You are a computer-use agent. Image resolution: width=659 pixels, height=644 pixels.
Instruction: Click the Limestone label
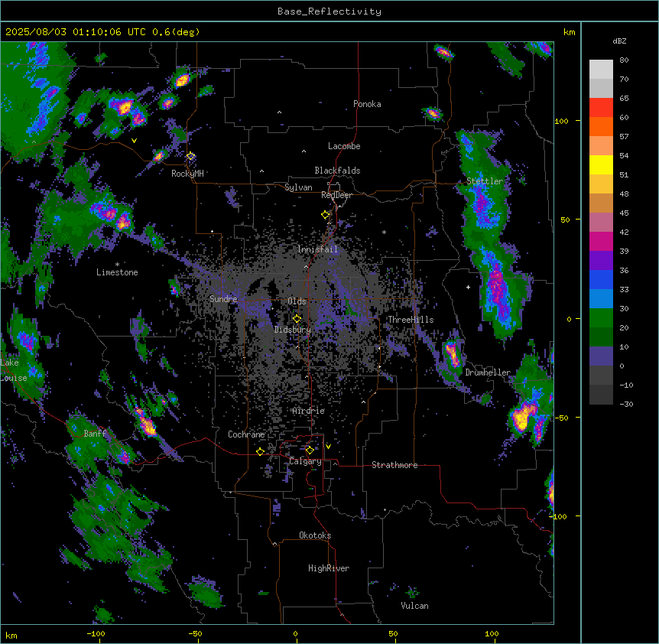pos(117,272)
